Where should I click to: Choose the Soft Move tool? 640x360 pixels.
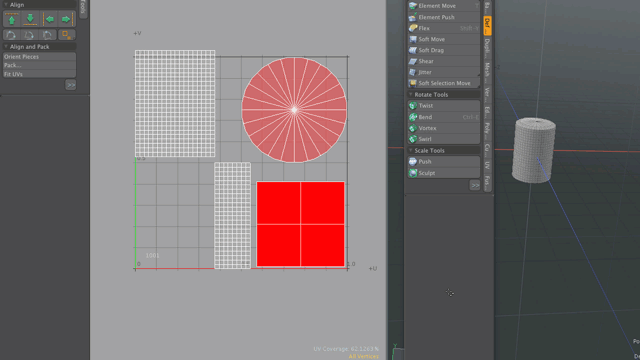click(x=443, y=39)
